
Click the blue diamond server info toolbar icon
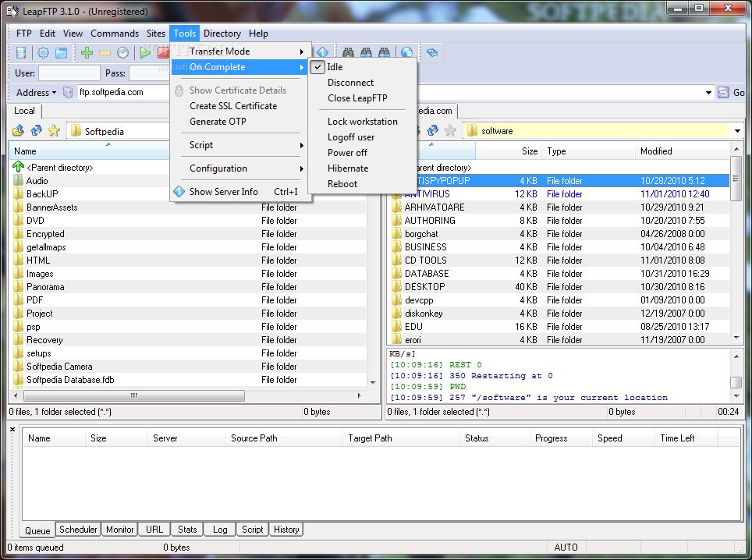pos(322,51)
